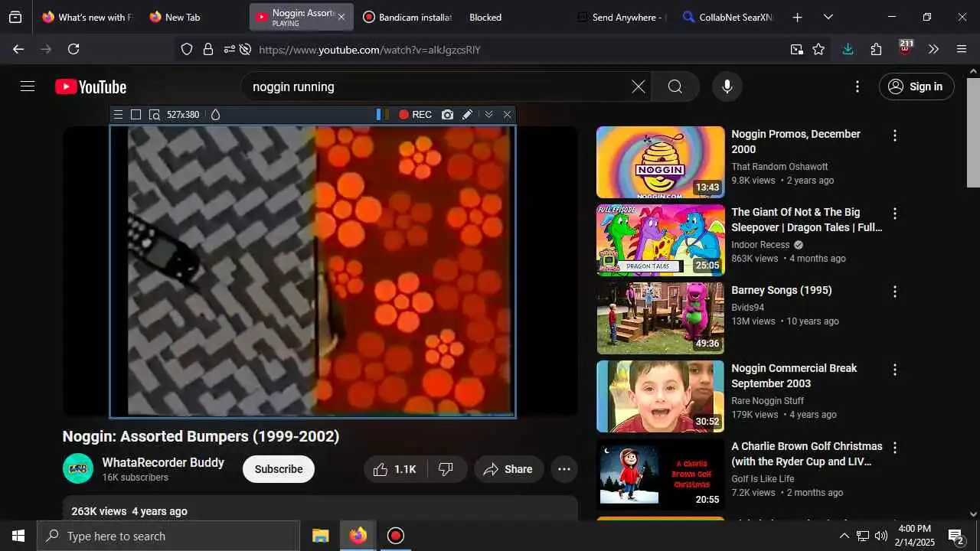This screenshot has height=551, width=980.
Task: List all tabs with dropdown chevron
Action: 828,17
